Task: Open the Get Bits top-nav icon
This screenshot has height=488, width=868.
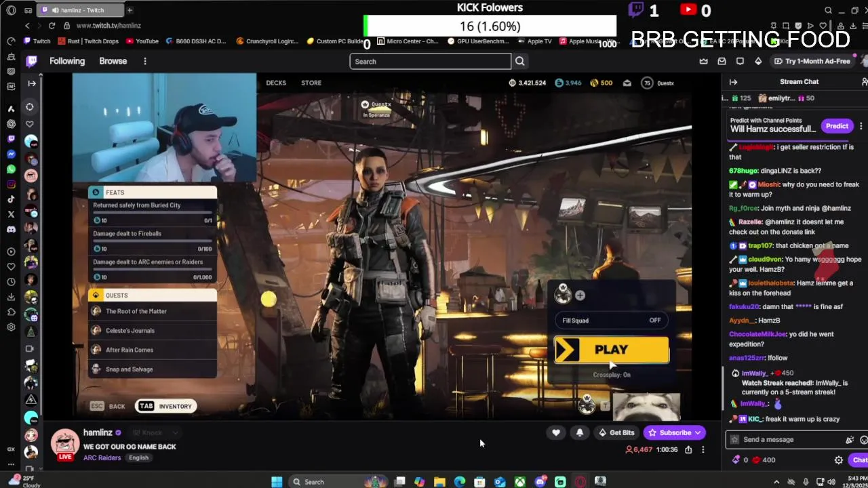Action: coord(758,61)
